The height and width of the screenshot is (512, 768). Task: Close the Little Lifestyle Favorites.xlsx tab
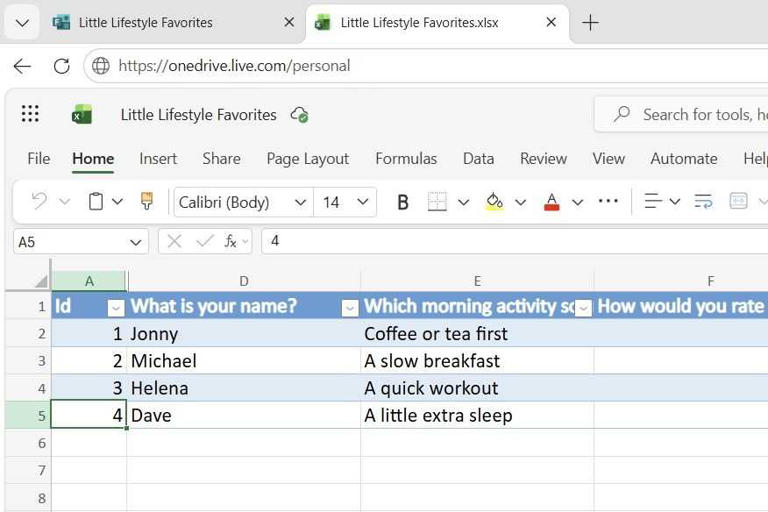click(x=551, y=22)
